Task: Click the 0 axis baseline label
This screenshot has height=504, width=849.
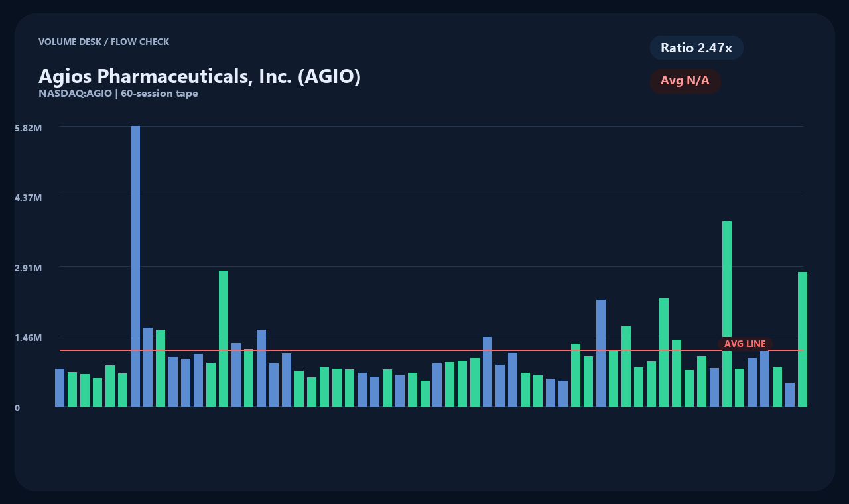Action: (17, 408)
